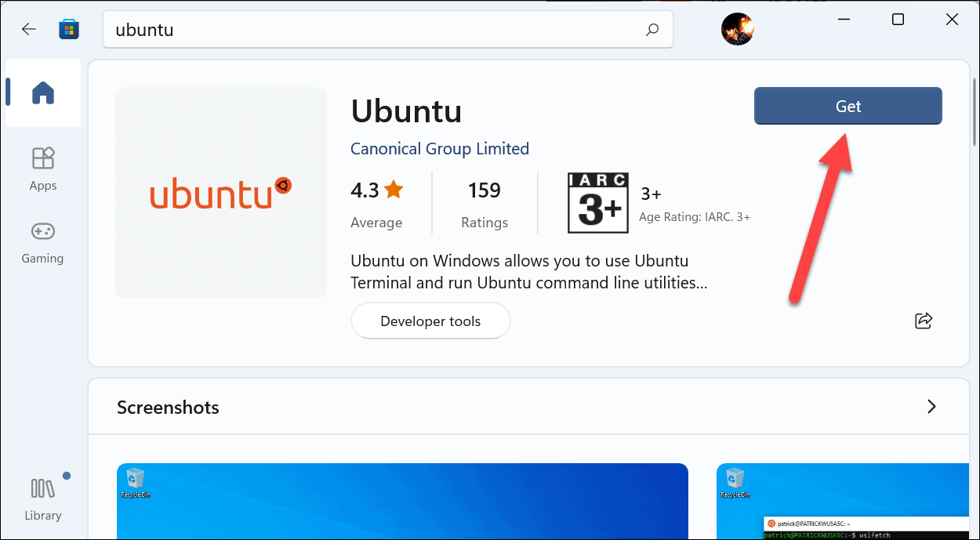980x540 pixels.
Task: Open the user profile avatar
Action: pos(737,29)
